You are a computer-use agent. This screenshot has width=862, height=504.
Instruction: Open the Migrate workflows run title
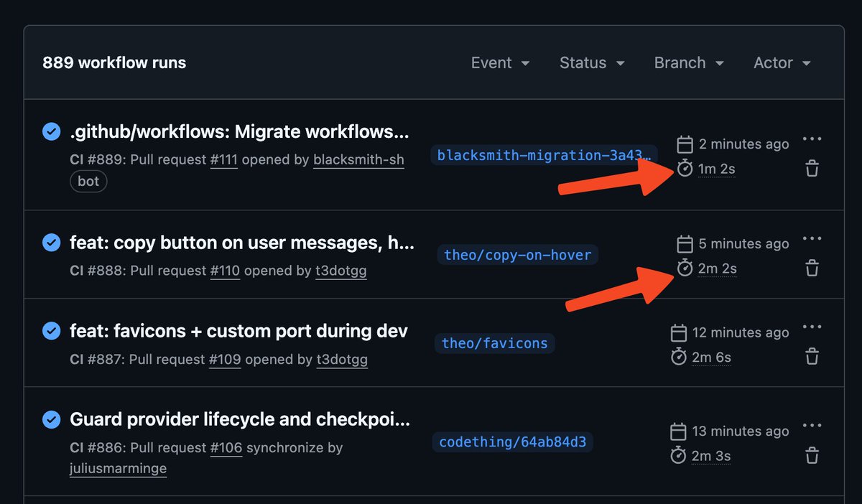[x=239, y=132]
